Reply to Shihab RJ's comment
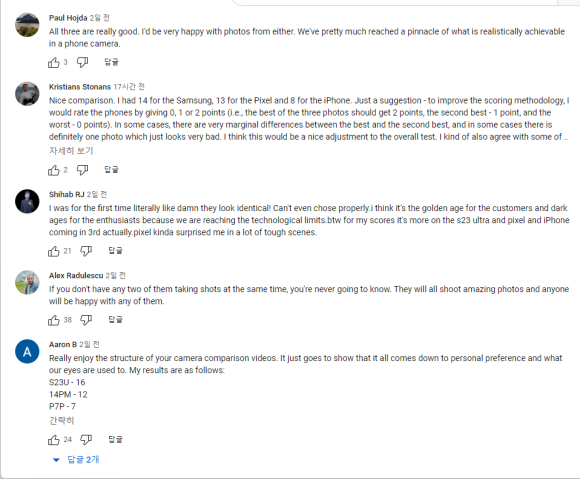 click(x=115, y=251)
